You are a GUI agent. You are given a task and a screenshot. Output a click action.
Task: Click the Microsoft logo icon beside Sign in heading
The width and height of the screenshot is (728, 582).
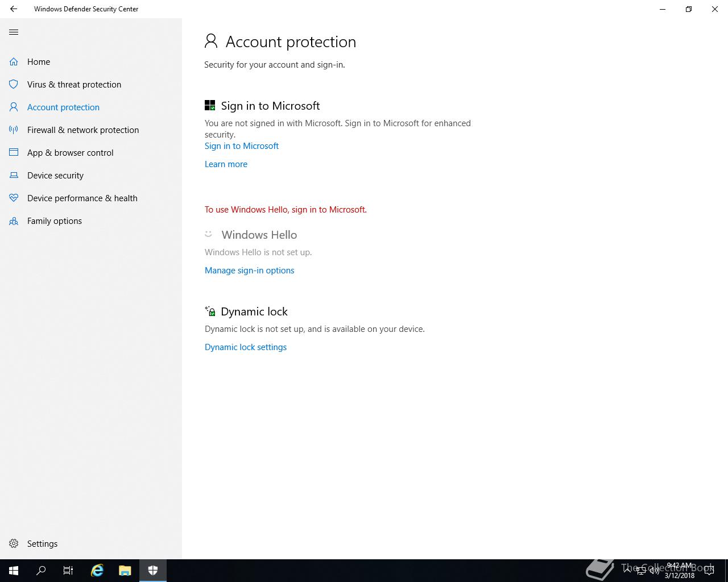210,106
